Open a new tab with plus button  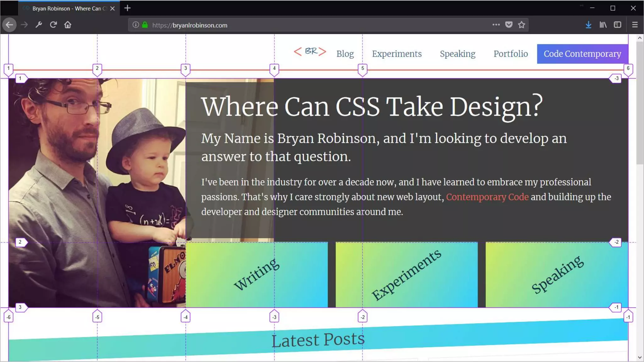point(127,8)
